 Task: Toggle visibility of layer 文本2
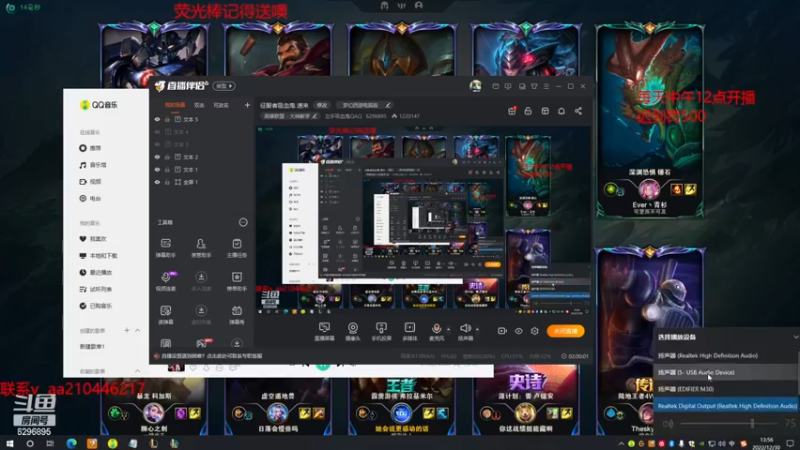(157, 157)
